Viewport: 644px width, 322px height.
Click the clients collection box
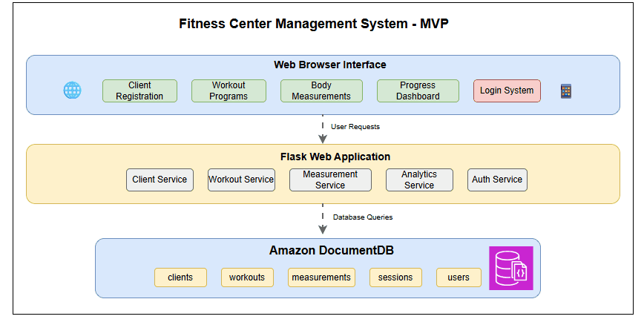(180, 277)
